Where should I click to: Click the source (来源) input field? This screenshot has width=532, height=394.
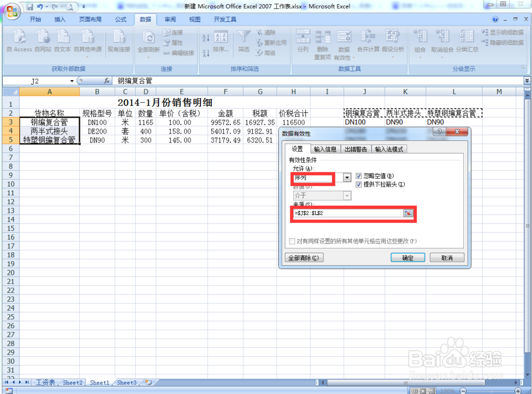(348, 213)
